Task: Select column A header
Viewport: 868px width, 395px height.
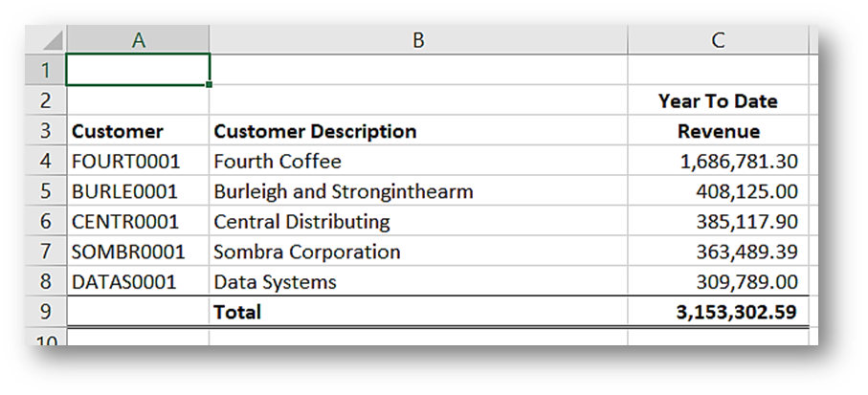Action: click(138, 39)
